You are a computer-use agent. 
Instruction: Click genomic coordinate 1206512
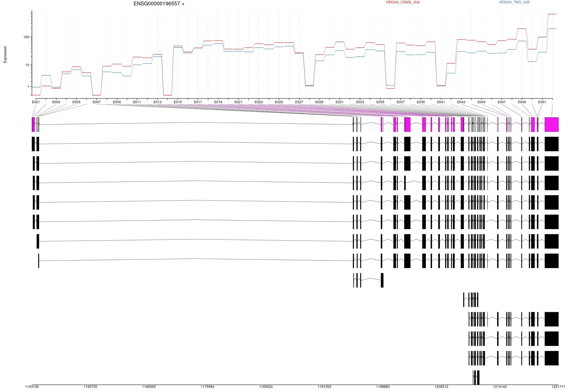tap(442, 387)
